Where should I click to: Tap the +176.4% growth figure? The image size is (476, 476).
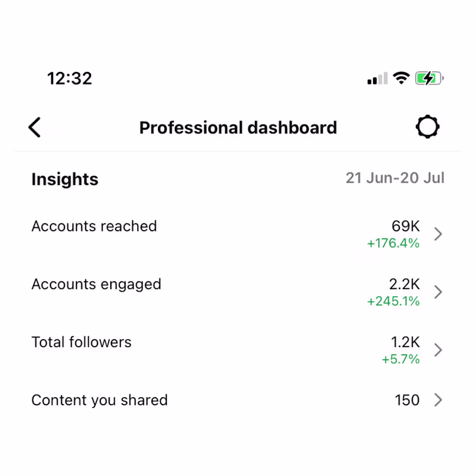coord(393,243)
